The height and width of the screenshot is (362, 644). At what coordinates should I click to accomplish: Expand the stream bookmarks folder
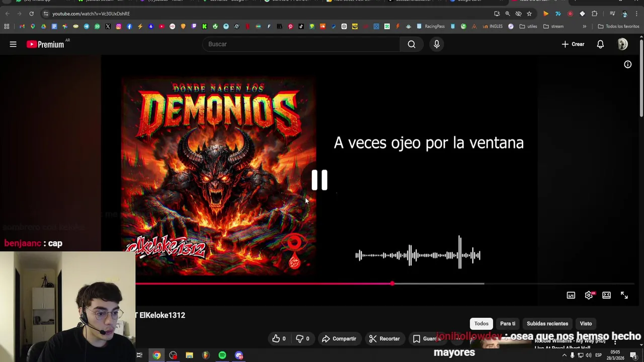pos(553,26)
